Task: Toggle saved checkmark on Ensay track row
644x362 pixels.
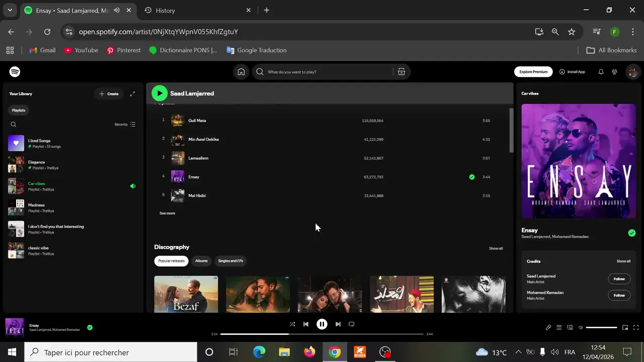Action: [x=472, y=177]
